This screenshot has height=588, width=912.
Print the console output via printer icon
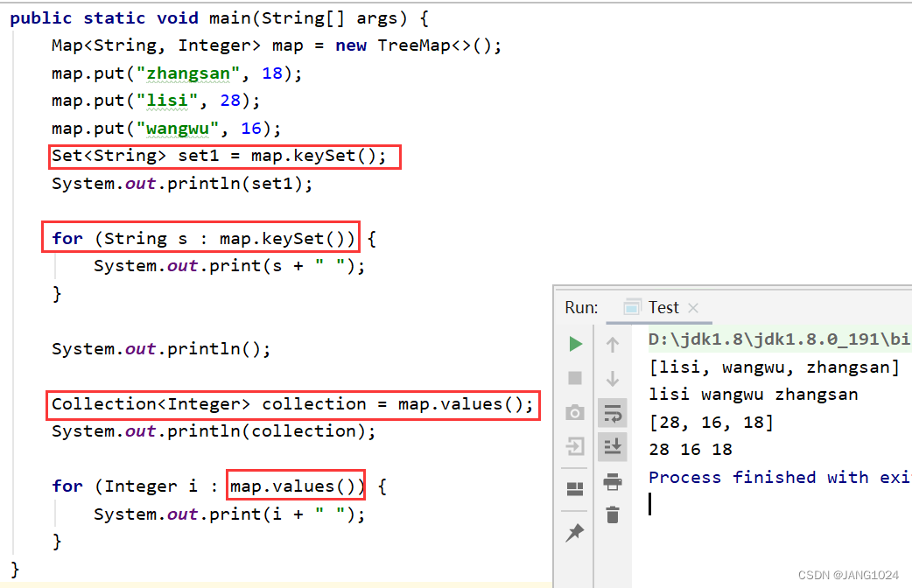613,481
